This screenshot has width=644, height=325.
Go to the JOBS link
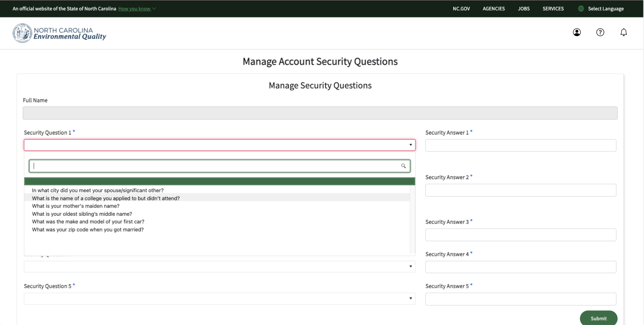coord(523,9)
